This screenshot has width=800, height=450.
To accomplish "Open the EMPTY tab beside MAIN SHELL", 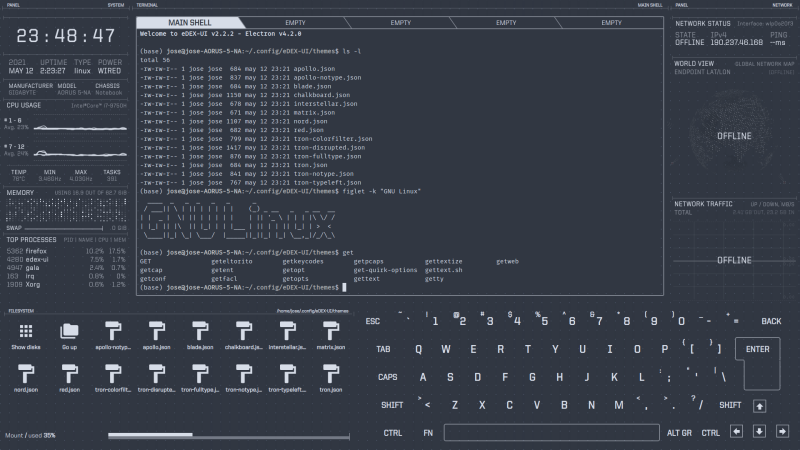I will click(296, 22).
